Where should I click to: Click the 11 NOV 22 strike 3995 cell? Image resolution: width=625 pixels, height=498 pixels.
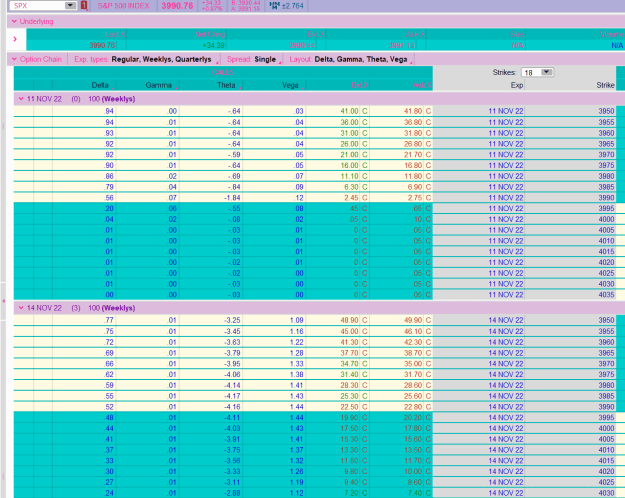pyautogui.click(x=606, y=209)
